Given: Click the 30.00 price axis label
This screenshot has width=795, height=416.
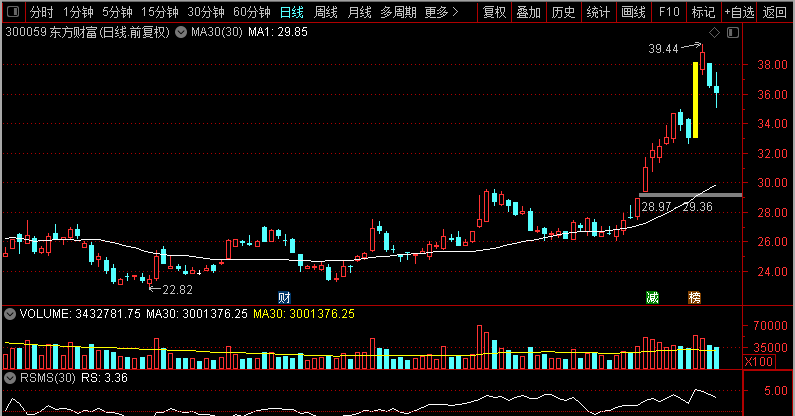Looking at the screenshot, I should coord(773,183).
